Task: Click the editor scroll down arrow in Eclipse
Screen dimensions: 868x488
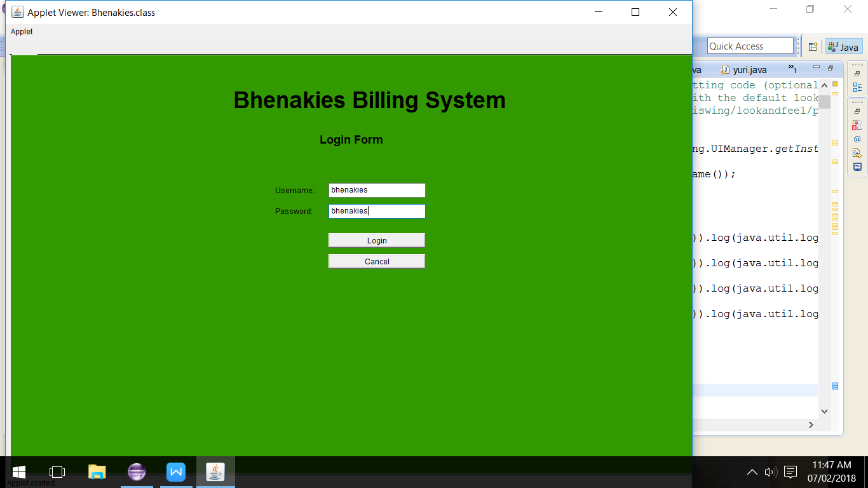Action: [x=824, y=411]
